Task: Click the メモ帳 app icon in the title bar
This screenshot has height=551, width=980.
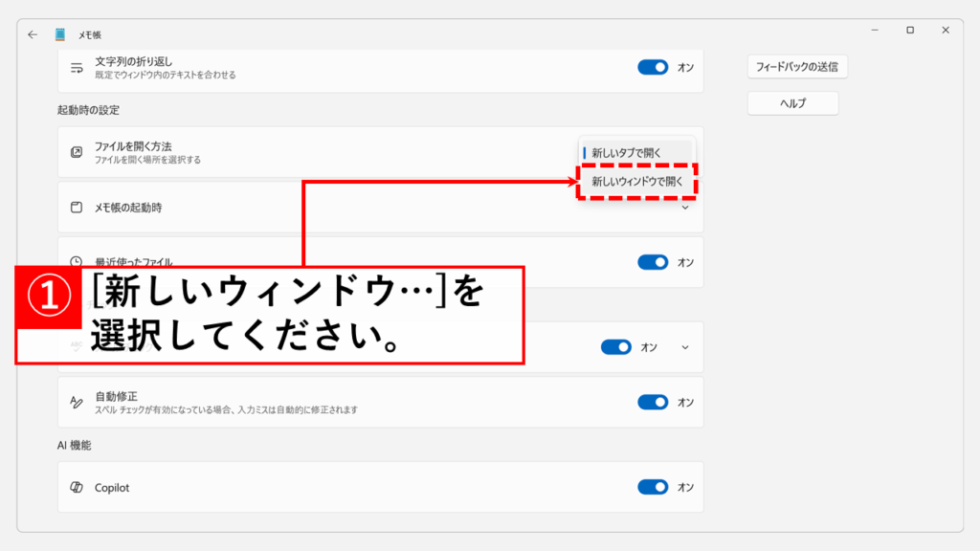Action: coord(60,34)
